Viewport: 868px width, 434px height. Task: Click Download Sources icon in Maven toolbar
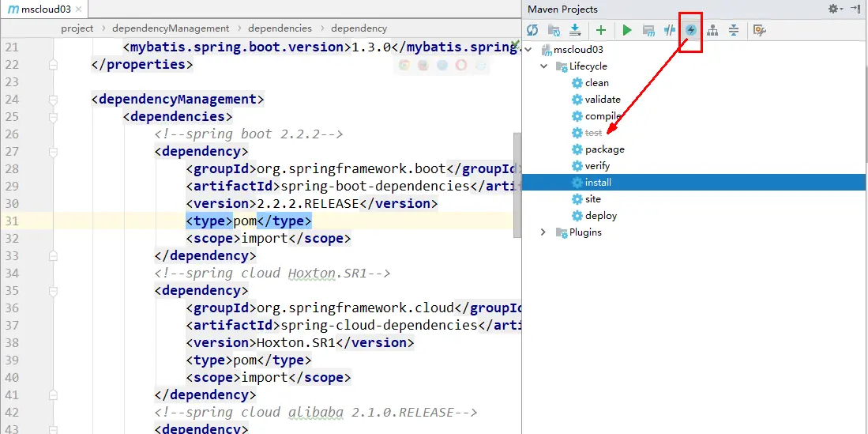(x=575, y=30)
